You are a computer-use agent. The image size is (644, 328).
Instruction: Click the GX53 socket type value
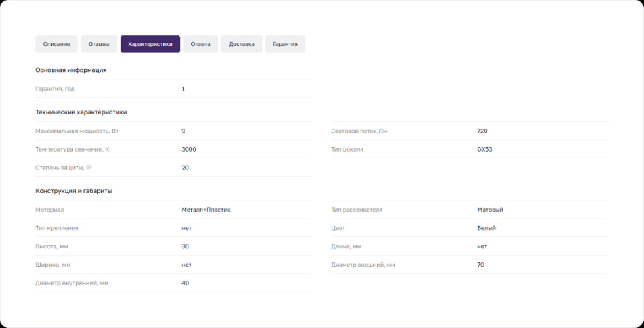tap(484, 149)
